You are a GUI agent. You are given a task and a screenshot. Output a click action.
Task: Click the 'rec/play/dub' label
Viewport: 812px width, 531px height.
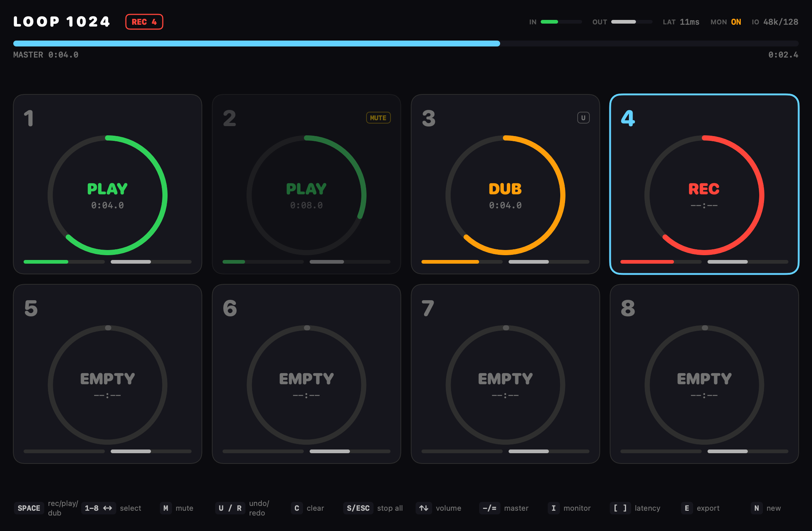click(x=63, y=508)
